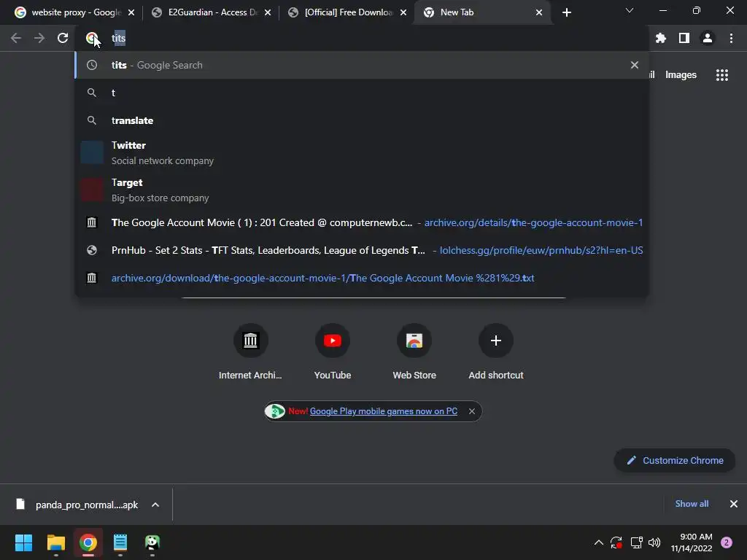
Task: Open the Internet Archive shortcut
Action: [250, 351]
